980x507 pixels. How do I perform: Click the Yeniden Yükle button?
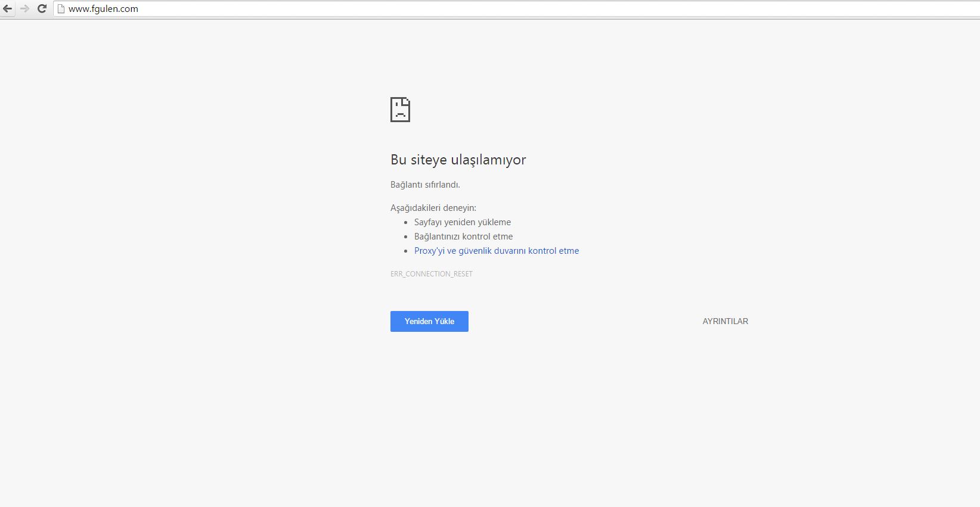point(429,321)
